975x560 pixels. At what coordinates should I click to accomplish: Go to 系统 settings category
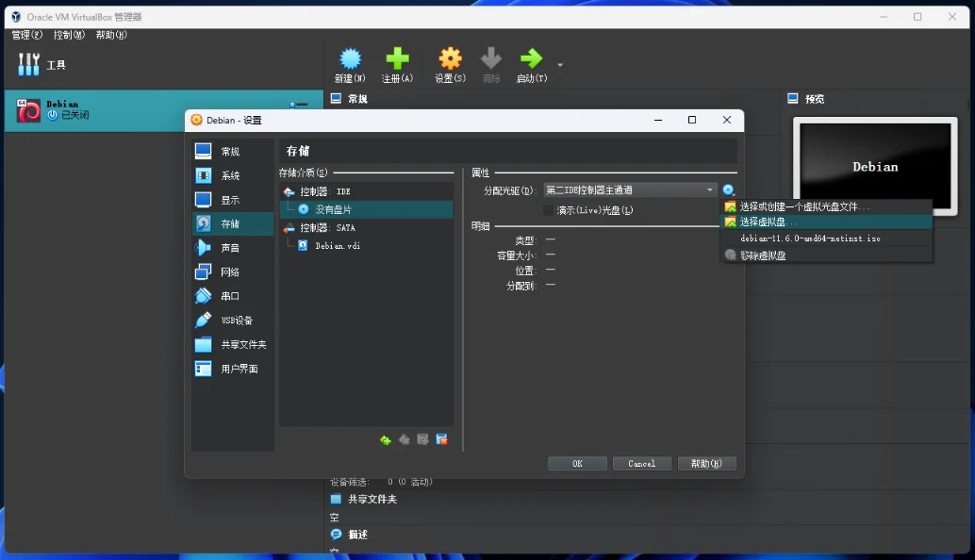(233, 176)
